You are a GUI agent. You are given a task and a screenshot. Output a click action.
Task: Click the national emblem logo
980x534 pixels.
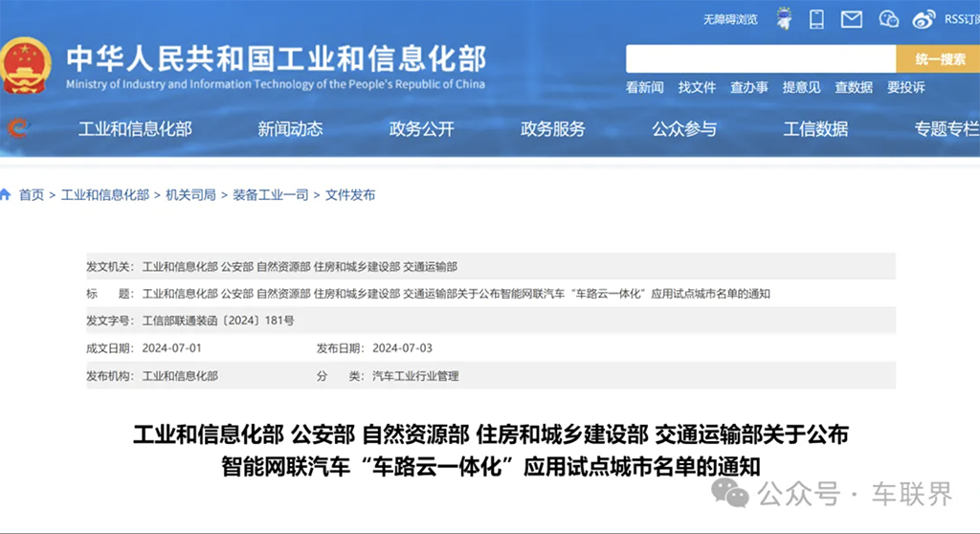coord(25,66)
